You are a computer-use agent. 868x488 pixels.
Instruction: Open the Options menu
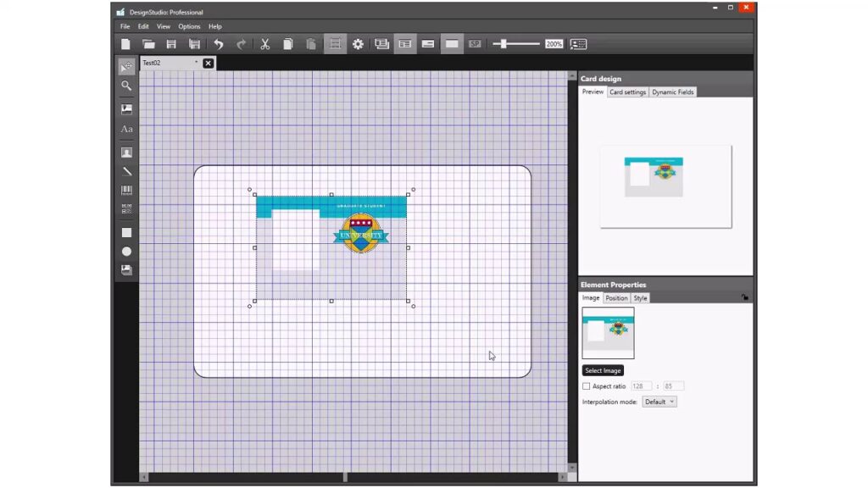[189, 26]
